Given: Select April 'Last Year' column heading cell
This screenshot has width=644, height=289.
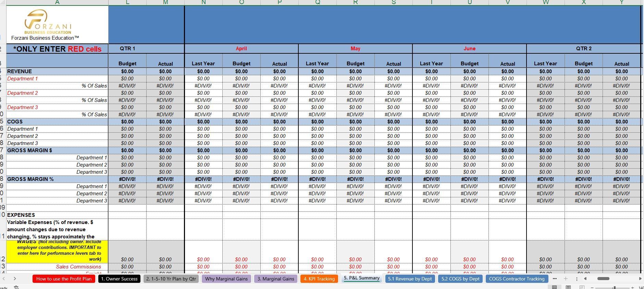Looking at the screenshot, I should point(203,61).
